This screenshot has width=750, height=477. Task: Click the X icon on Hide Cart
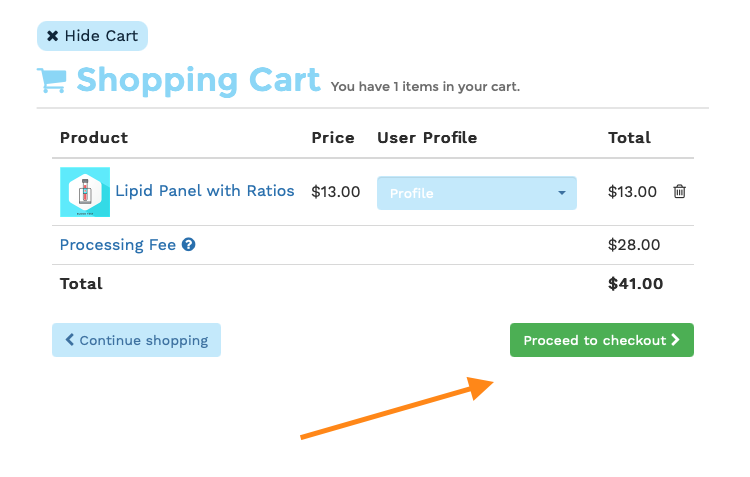tap(53, 36)
